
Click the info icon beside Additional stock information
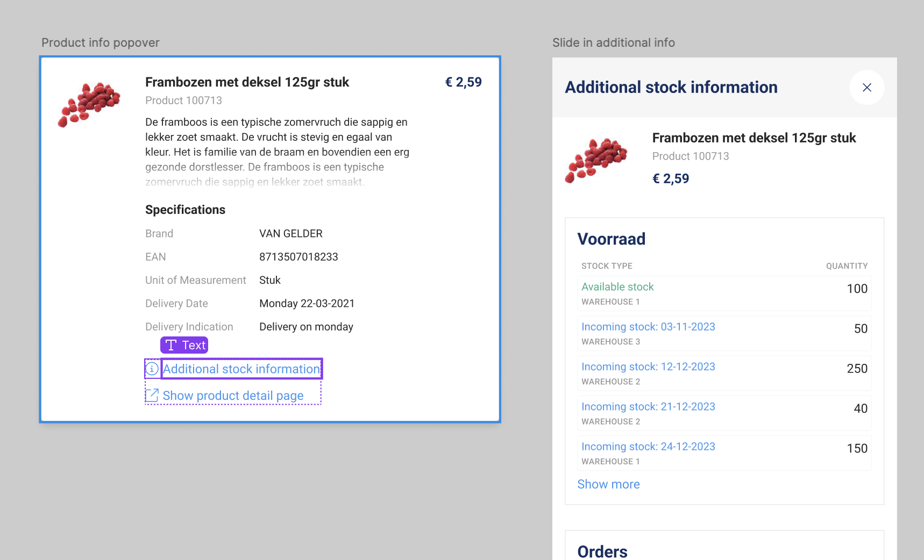click(x=152, y=369)
